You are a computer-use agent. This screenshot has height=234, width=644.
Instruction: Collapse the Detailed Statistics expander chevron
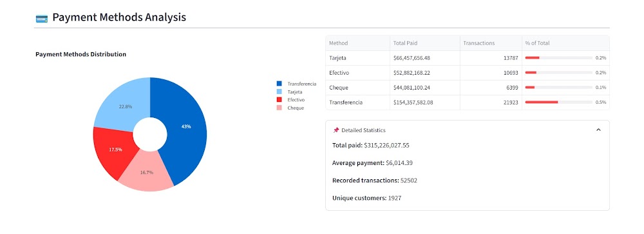point(598,130)
